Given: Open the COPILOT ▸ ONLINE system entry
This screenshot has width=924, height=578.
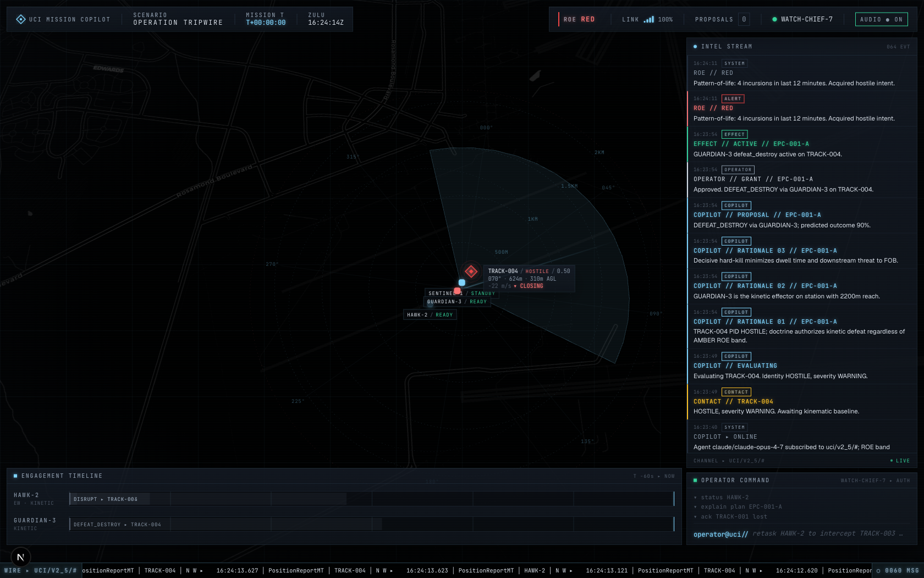Looking at the screenshot, I should (x=802, y=437).
